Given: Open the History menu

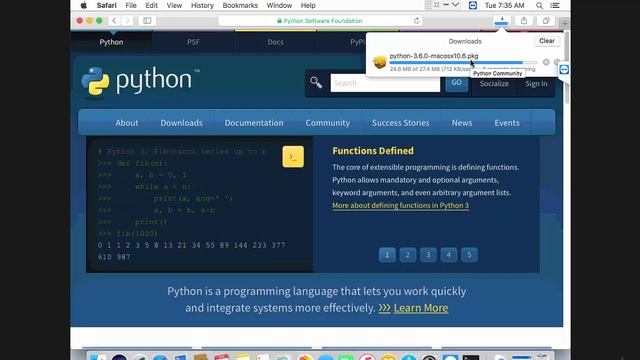Looking at the screenshot, I should (x=202, y=5).
